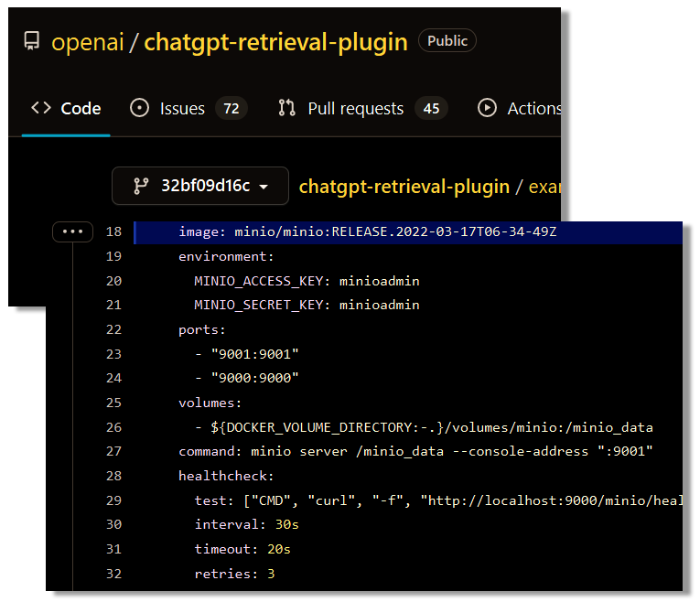700x602 pixels.
Task: Open the 32bf09d16c branch selector dropdown
Action: tap(200, 186)
